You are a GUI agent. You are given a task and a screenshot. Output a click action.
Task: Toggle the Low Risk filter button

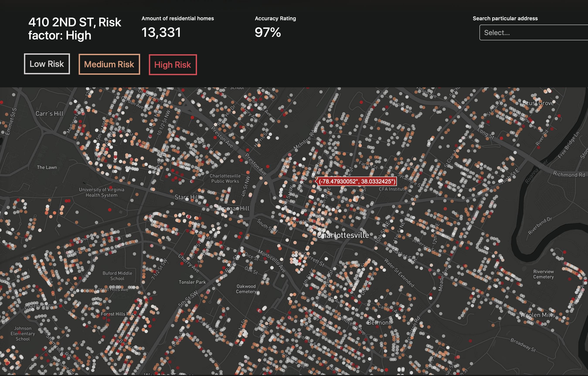point(47,64)
